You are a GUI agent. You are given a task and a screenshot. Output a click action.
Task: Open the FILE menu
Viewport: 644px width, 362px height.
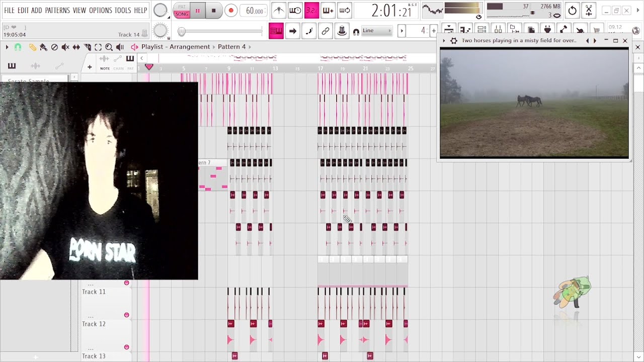point(9,10)
